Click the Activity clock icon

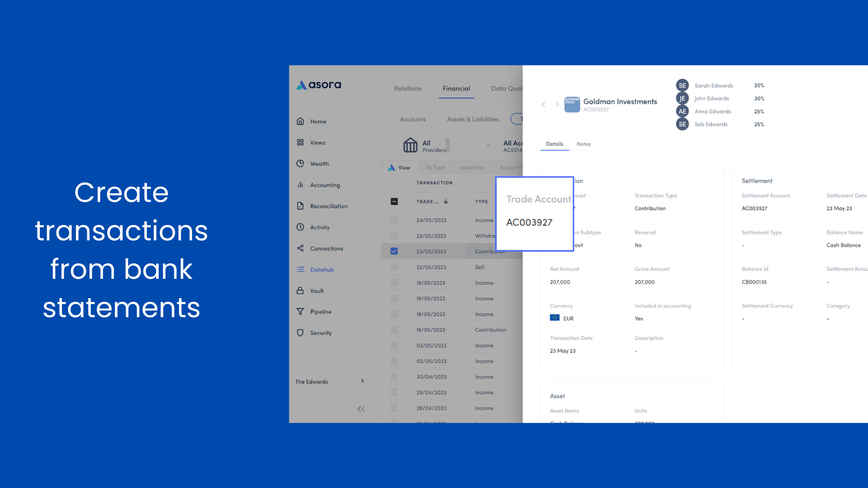[x=300, y=227]
